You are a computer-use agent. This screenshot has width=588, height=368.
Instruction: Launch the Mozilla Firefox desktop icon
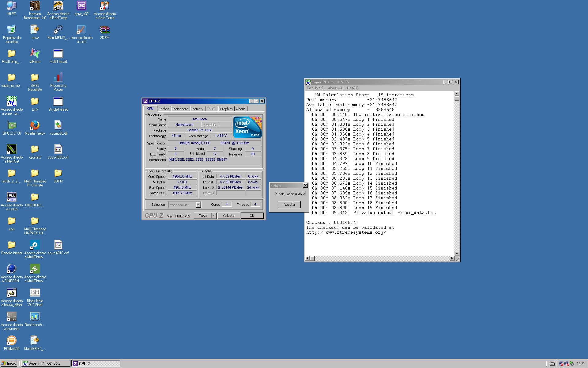pyautogui.click(x=35, y=125)
